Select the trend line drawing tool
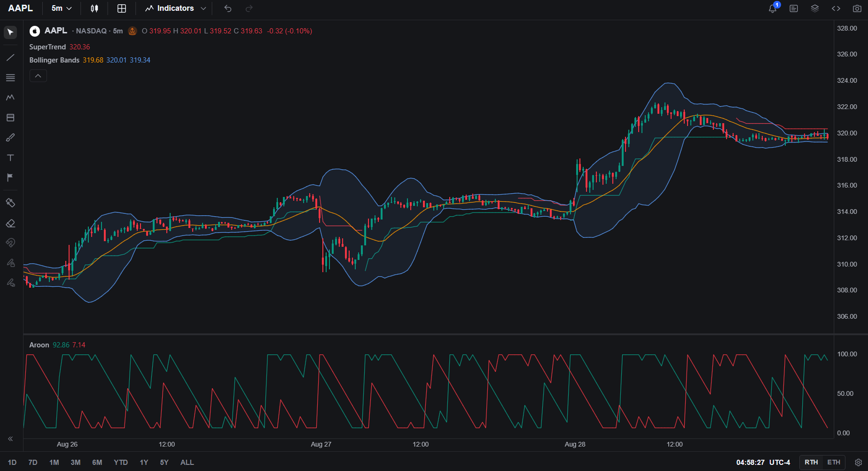 [x=10, y=58]
